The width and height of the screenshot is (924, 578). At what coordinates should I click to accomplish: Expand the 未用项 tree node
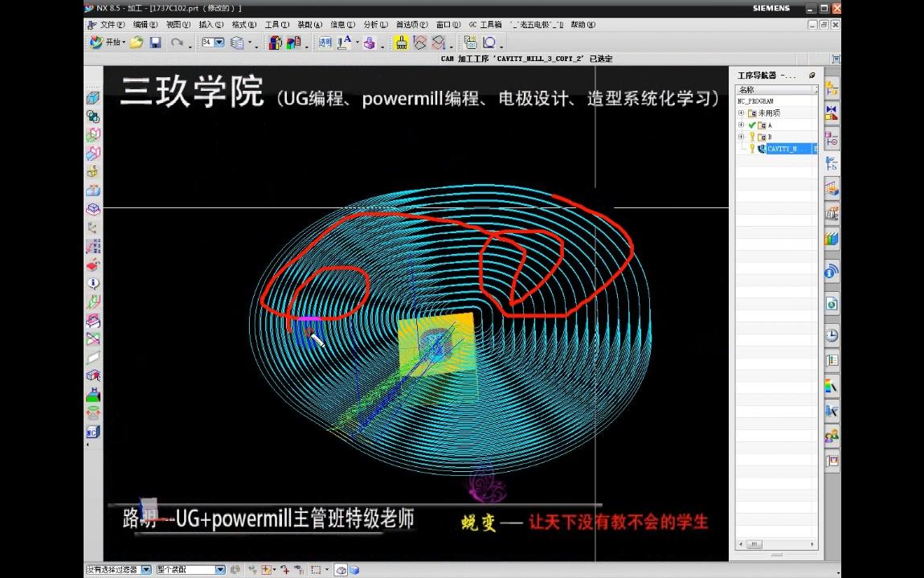coord(741,113)
